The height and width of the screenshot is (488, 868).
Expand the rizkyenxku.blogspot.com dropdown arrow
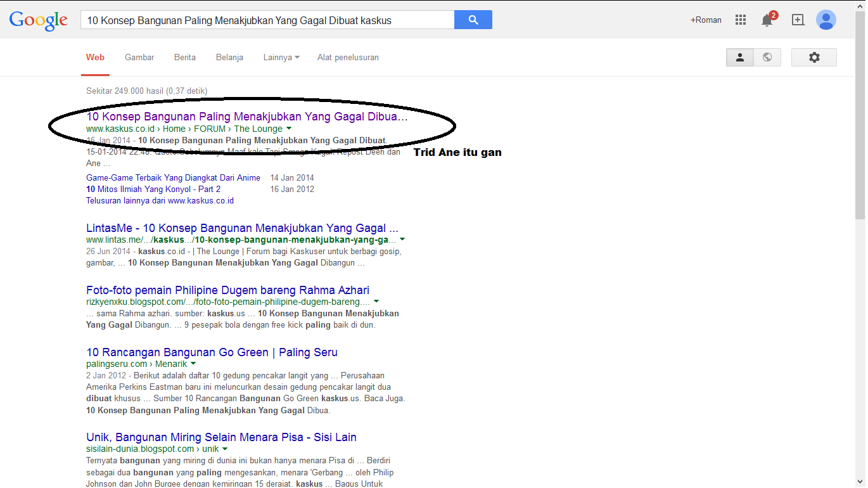376,302
